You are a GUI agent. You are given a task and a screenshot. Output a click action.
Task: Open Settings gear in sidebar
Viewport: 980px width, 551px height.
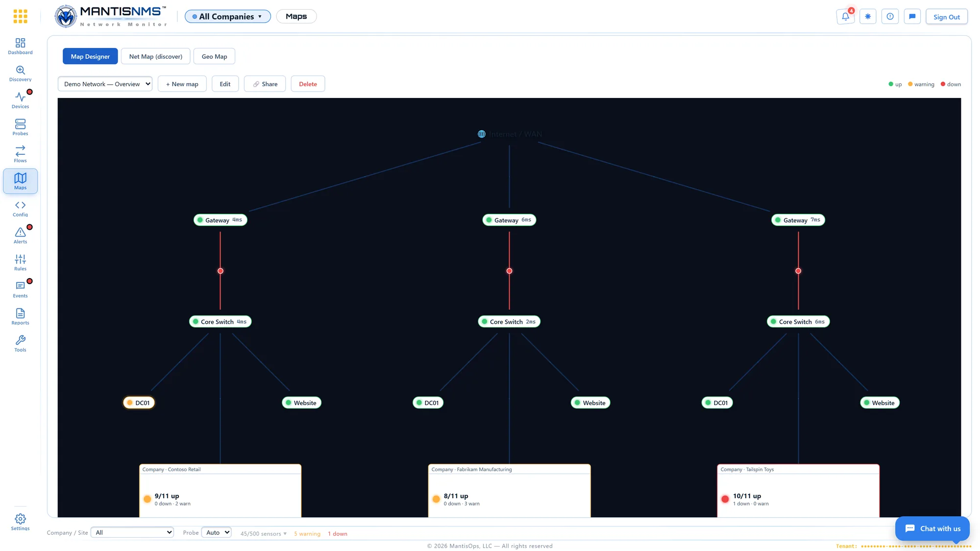[20, 522]
